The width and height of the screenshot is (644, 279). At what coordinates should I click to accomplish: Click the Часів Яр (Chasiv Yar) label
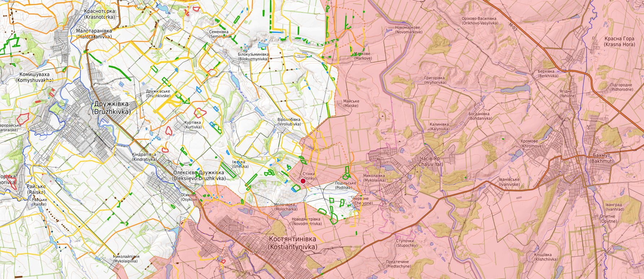pos(430,162)
